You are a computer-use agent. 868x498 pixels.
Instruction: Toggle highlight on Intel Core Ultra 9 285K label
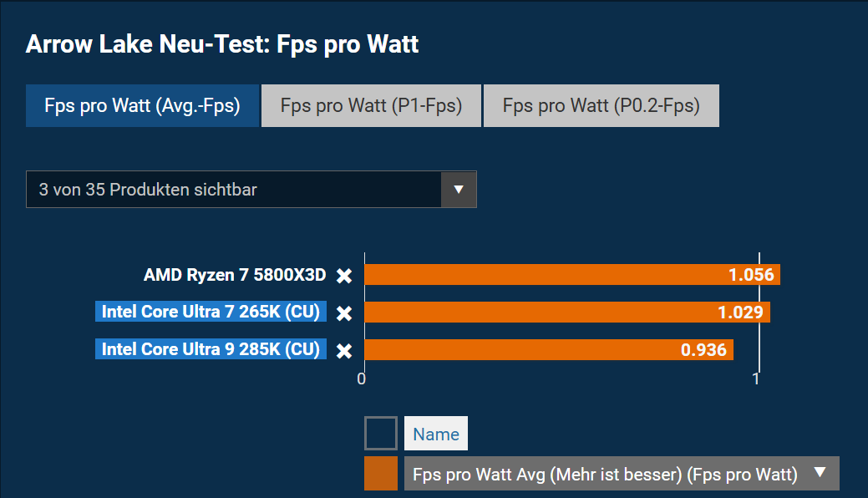click(211, 349)
